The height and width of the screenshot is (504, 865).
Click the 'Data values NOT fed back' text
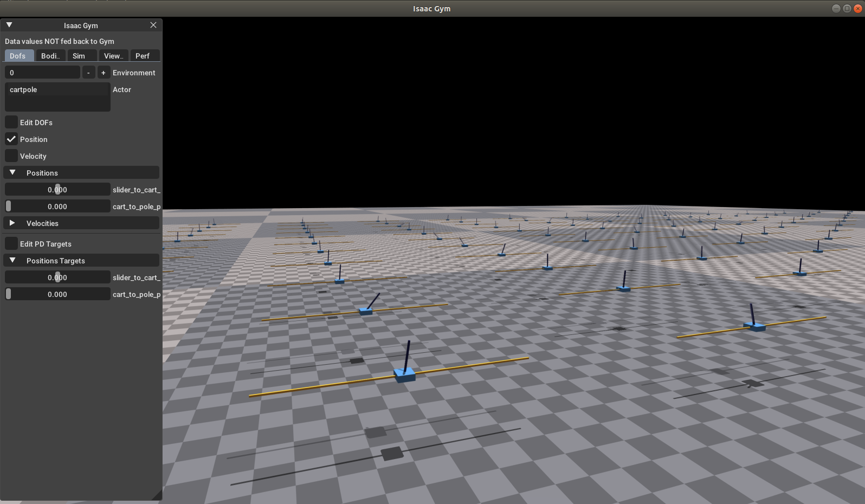(x=60, y=41)
